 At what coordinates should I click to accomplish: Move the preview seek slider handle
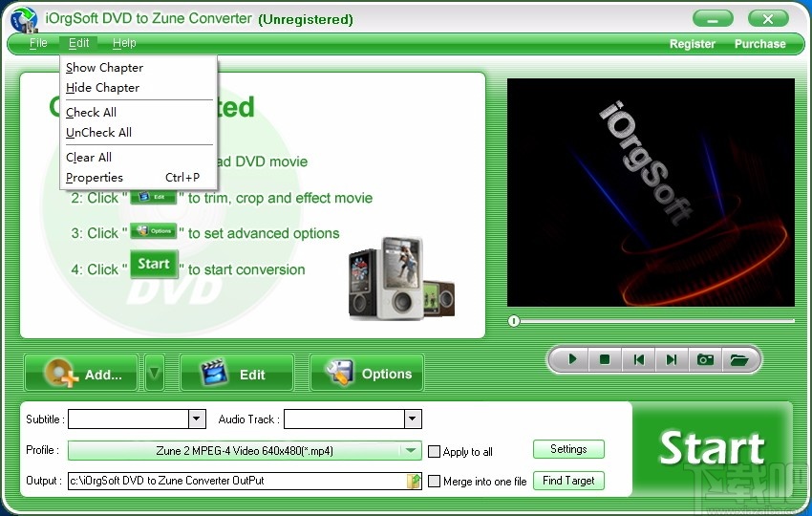[513, 321]
